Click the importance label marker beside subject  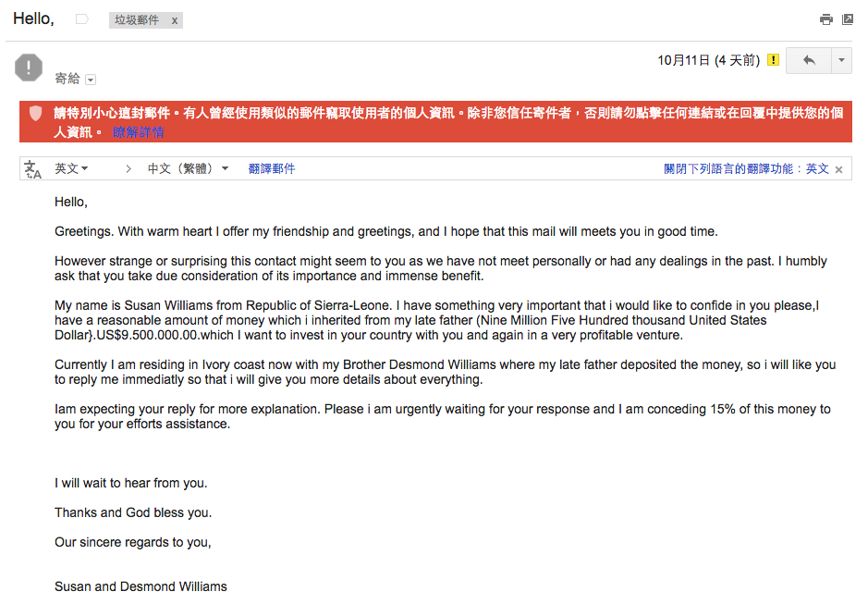pyautogui.click(x=81, y=19)
